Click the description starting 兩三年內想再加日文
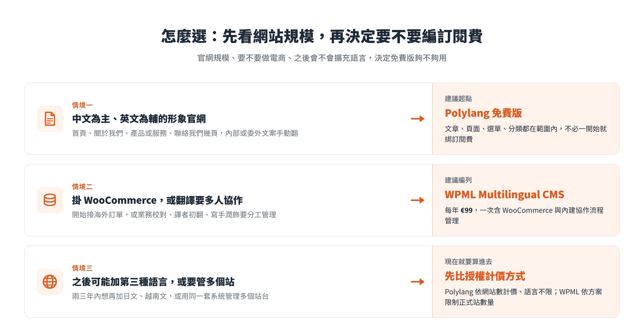Viewport: 644px width, 324px height. [x=170, y=296]
